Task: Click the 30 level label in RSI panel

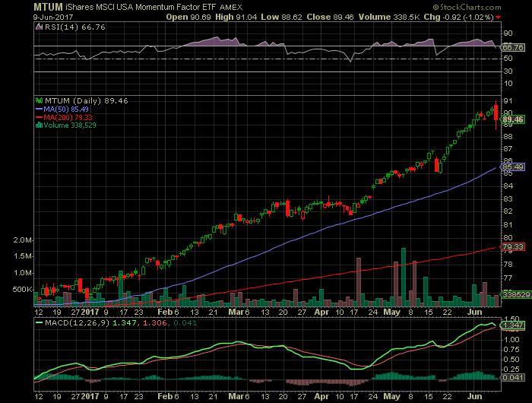Action: click(508, 71)
